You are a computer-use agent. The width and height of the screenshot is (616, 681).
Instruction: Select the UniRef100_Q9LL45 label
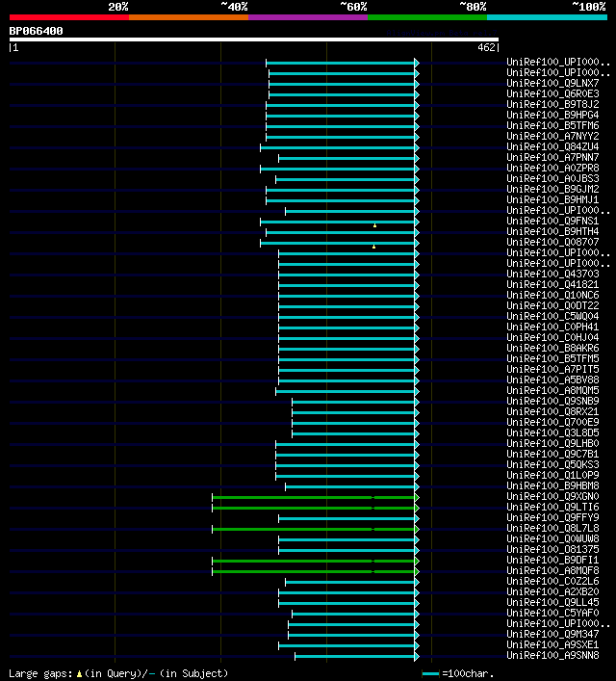tap(552, 602)
